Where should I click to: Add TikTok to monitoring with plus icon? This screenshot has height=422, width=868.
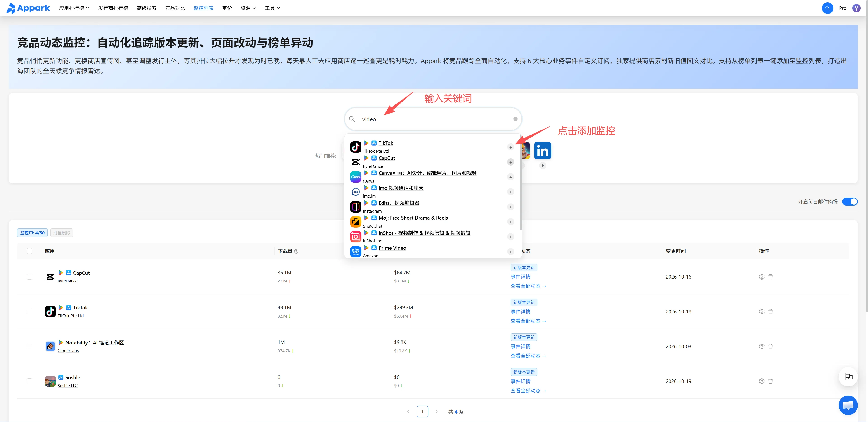point(510,147)
